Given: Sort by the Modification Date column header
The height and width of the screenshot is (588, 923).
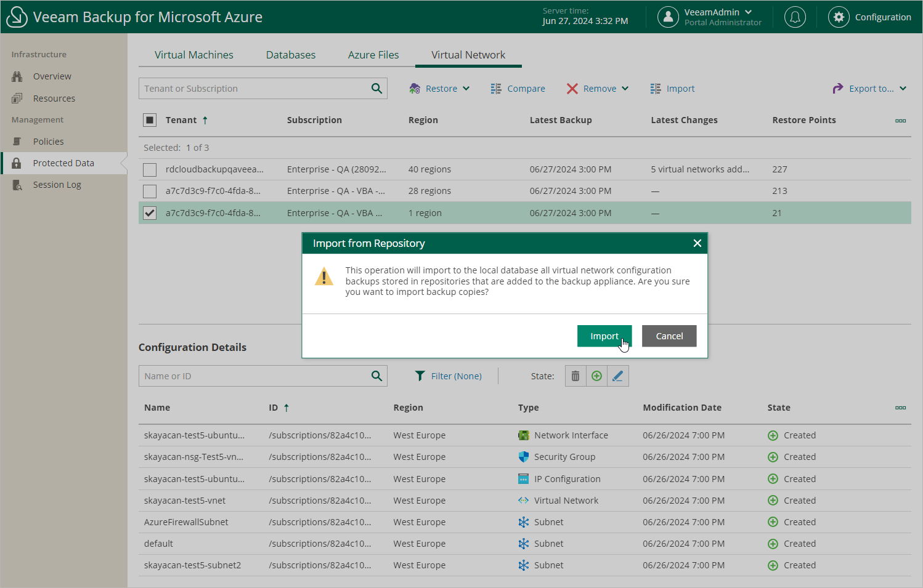Looking at the screenshot, I should click(682, 408).
